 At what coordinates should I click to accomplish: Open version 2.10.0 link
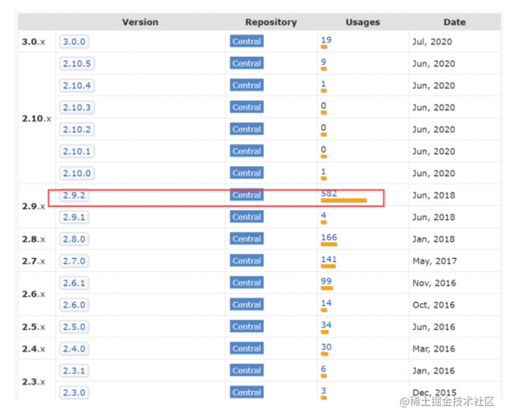pyautogui.click(x=77, y=173)
